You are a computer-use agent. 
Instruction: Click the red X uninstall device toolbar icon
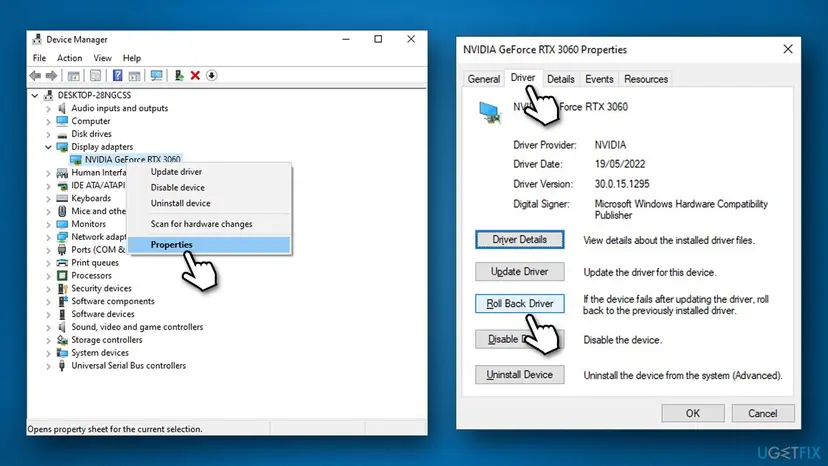click(x=195, y=76)
